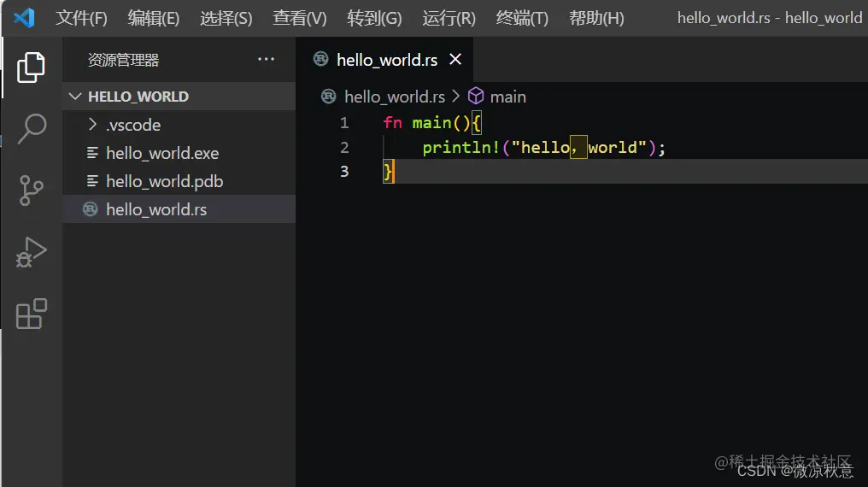Image resolution: width=868 pixels, height=487 pixels.
Task: Open the 终端(T) menu
Action: [522, 18]
